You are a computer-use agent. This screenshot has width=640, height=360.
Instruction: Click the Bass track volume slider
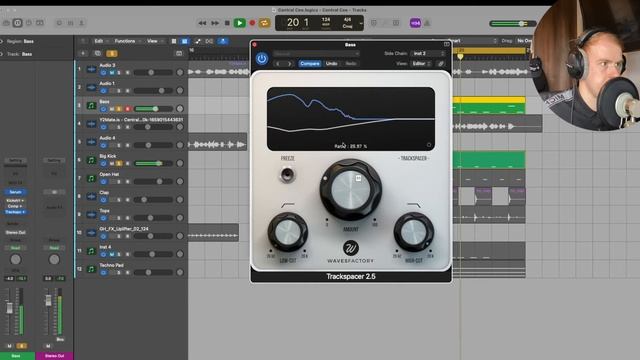click(x=153, y=109)
